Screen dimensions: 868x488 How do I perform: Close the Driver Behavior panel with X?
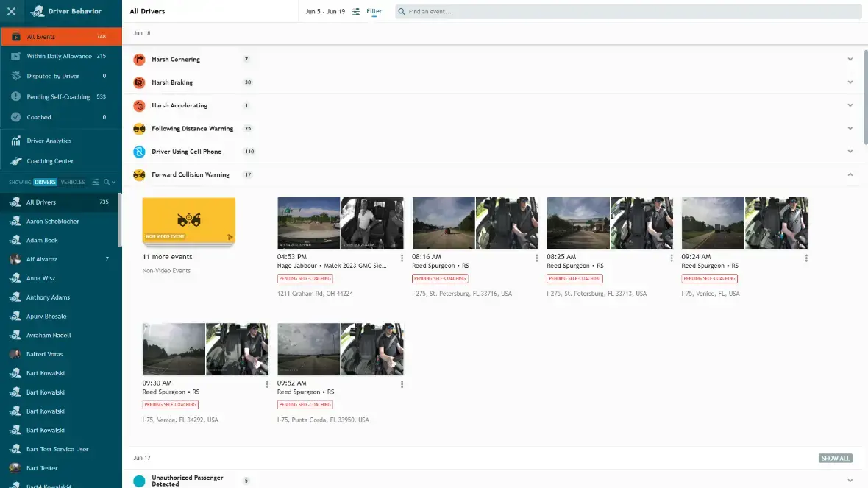[11, 11]
